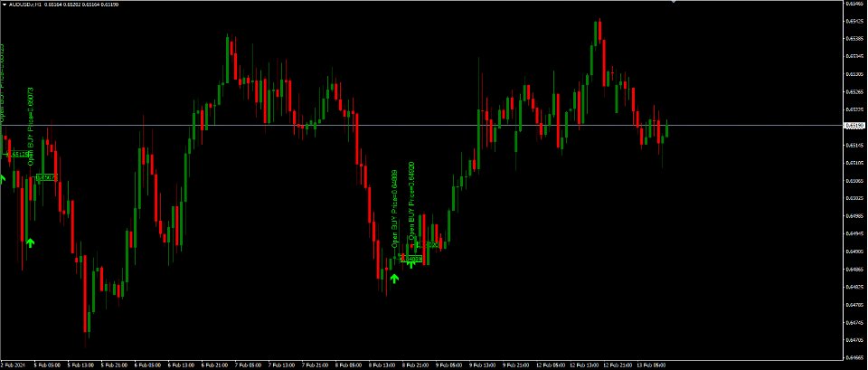Viewport: 868px width, 370px height.
Task: Click the '8 Feb 05:00' time axis label
Action: (x=349, y=365)
